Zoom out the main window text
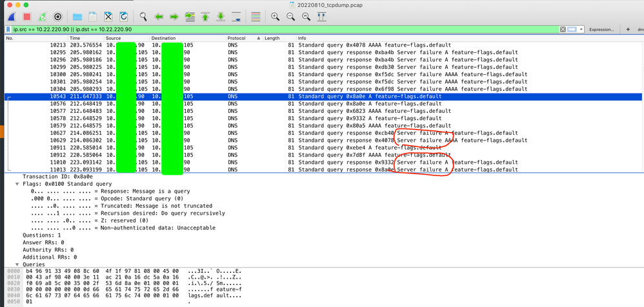644x307 pixels. click(290, 17)
